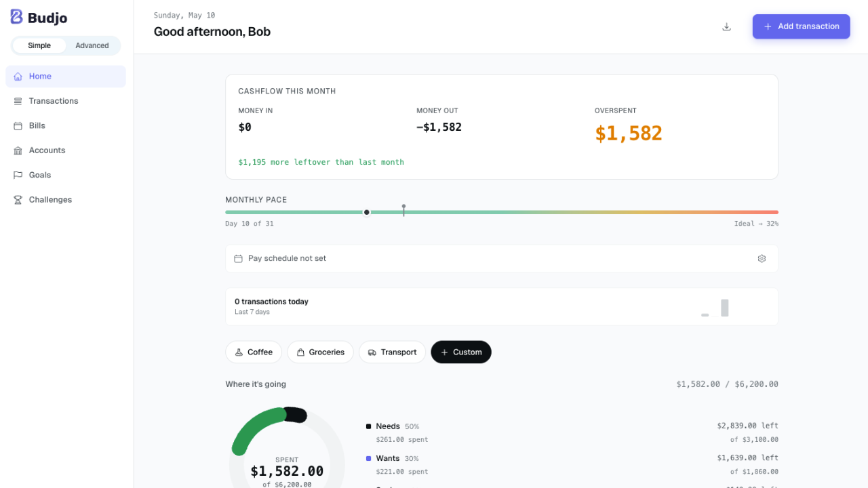Add a quick Groceries expense

click(320, 352)
